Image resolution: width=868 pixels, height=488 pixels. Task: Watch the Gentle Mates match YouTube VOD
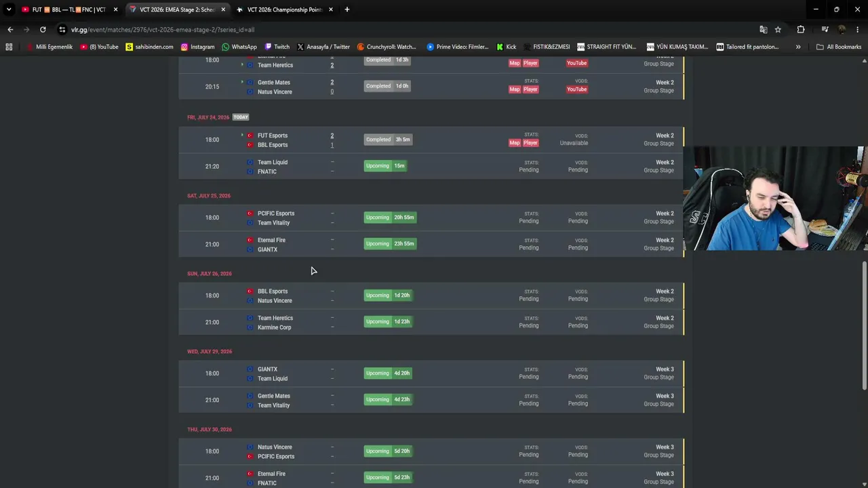(x=576, y=89)
